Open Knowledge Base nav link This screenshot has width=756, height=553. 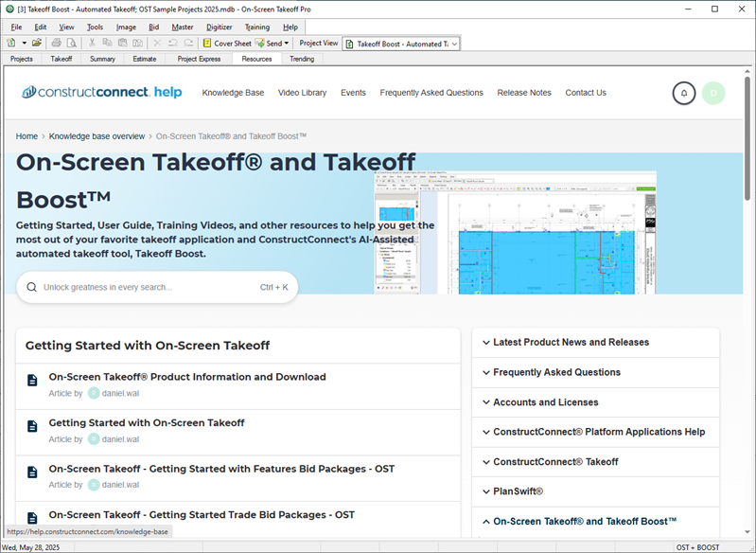pos(233,93)
